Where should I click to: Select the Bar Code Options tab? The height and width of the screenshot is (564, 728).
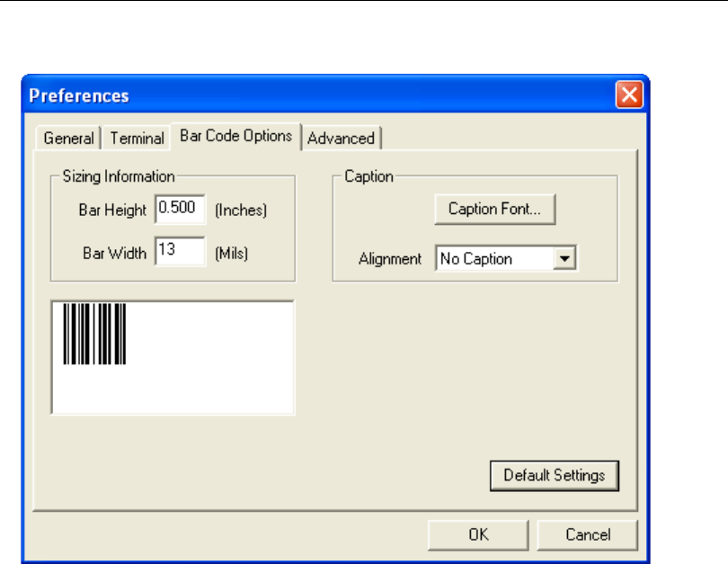tap(235, 136)
